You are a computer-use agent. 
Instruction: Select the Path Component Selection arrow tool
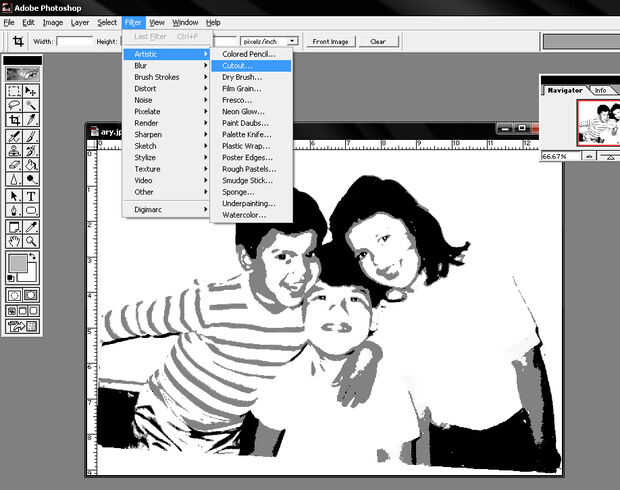click(14, 196)
